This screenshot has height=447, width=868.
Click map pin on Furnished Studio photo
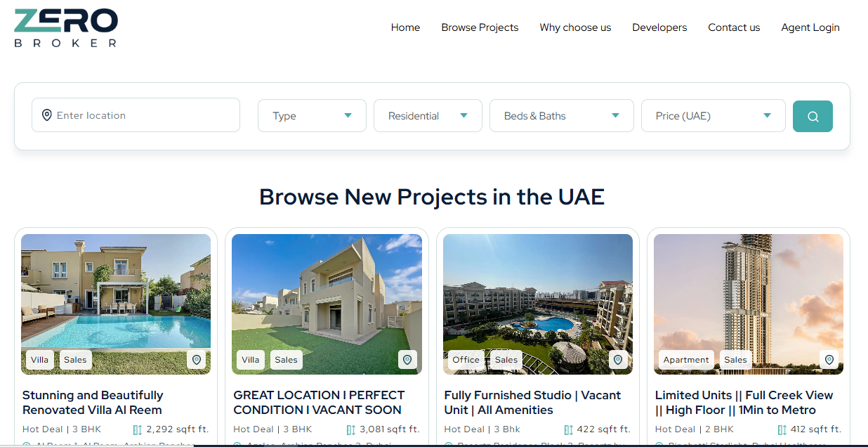[618, 360]
